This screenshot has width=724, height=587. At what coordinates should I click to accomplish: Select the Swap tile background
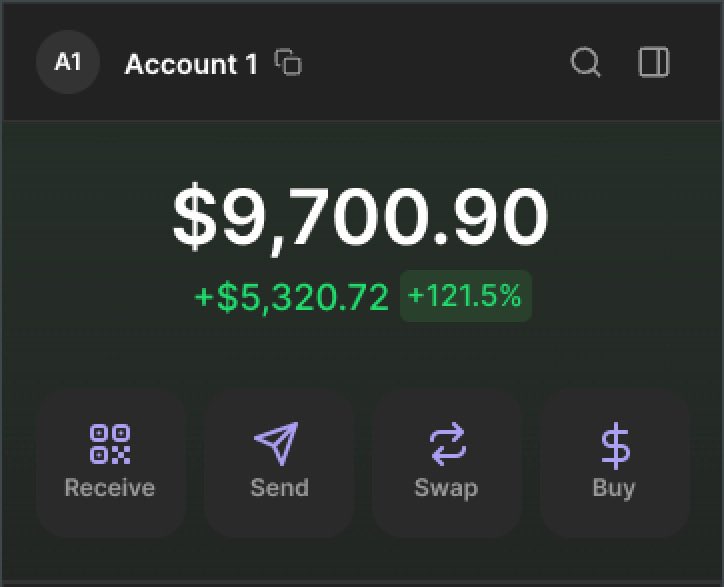point(447,463)
